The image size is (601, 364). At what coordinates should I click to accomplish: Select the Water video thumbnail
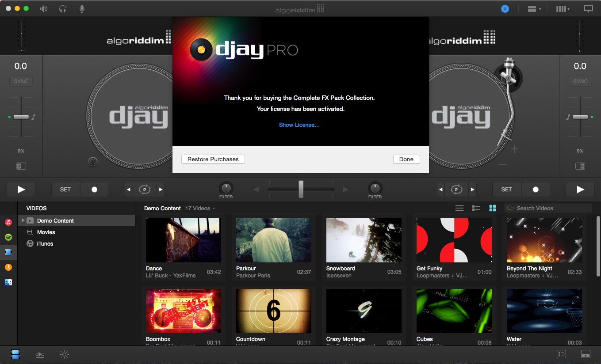click(x=544, y=311)
